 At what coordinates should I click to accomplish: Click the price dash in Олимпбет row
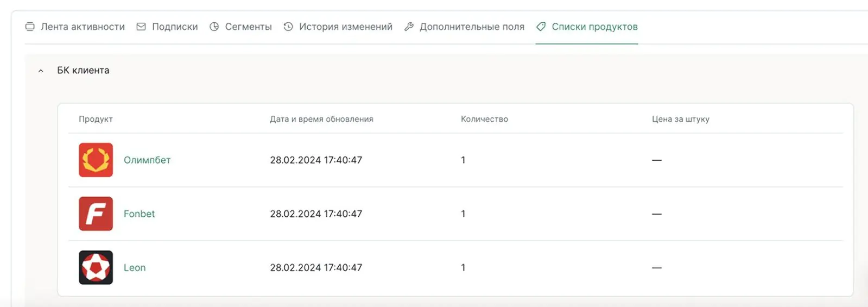[657, 160]
